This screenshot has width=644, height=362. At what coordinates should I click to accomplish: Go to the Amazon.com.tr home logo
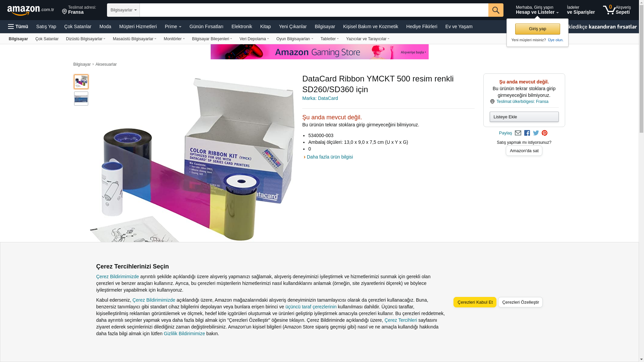(x=31, y=10)
